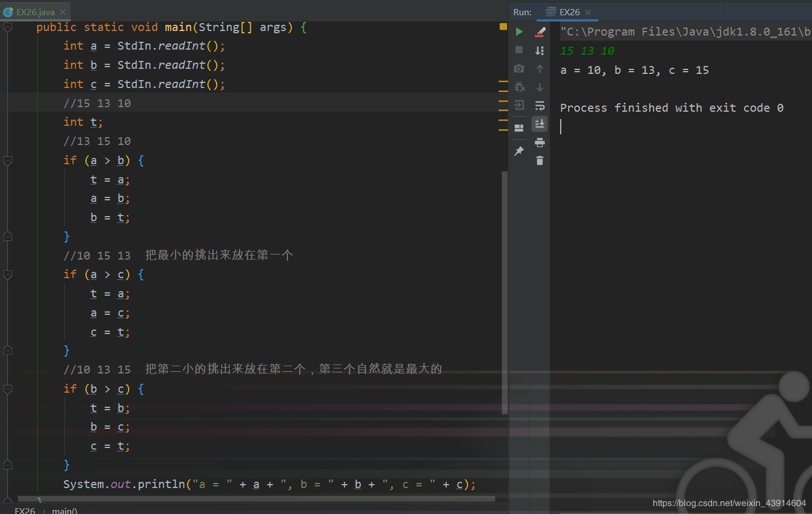The width and height of the screenshot is (812, 514).
Task: Click the 'if (a > c) {' statement
Action: click(x=104, y=274)
